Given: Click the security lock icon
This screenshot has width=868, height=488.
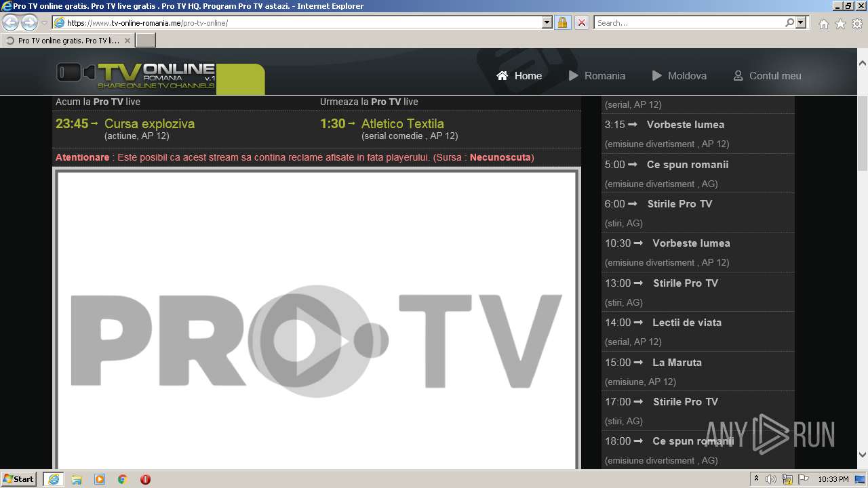Looking at the screenshot, I should [562, 22].
